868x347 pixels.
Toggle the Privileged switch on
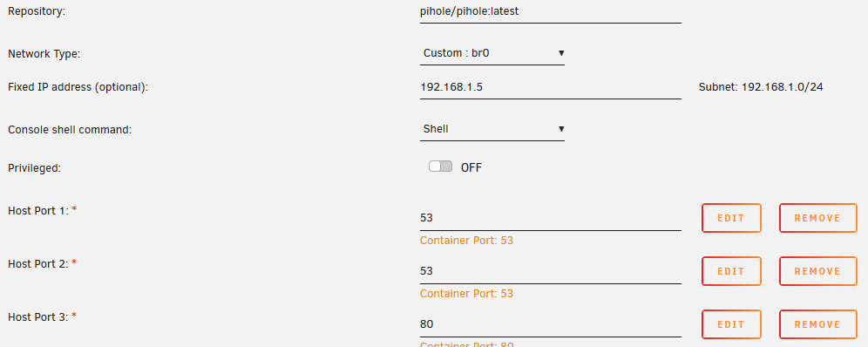441,166
